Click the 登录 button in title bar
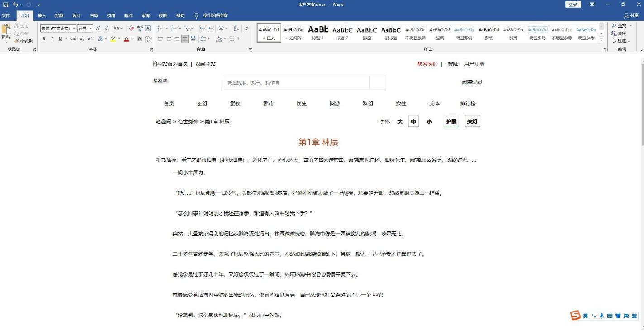 tap(573, 5)
